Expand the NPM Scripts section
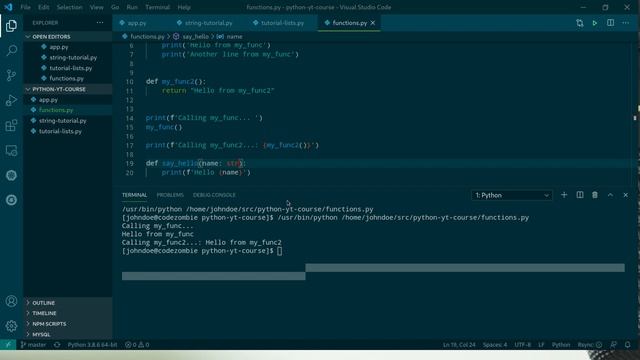Viewport: 640px width, 360px height. pos(68,324)
